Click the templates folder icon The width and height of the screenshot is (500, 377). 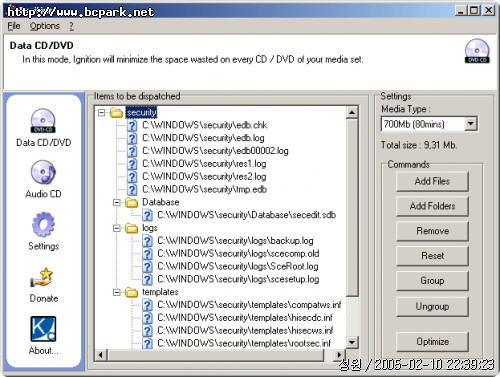(131, 292)
